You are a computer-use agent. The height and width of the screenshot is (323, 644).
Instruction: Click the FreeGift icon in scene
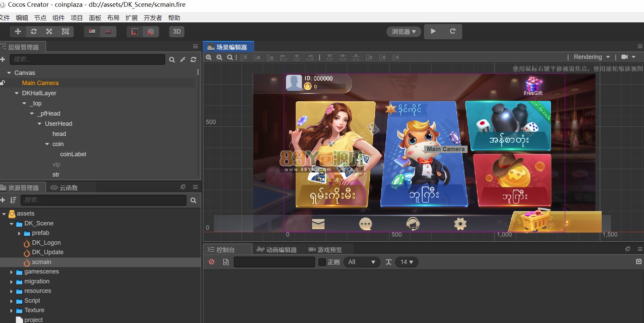point(533,86)
